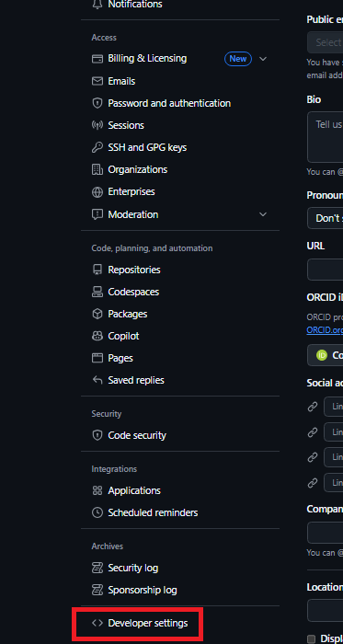Click the reply arrow icon beside Saved replies
The image size is (343, 644).
(x=97, y=380)
